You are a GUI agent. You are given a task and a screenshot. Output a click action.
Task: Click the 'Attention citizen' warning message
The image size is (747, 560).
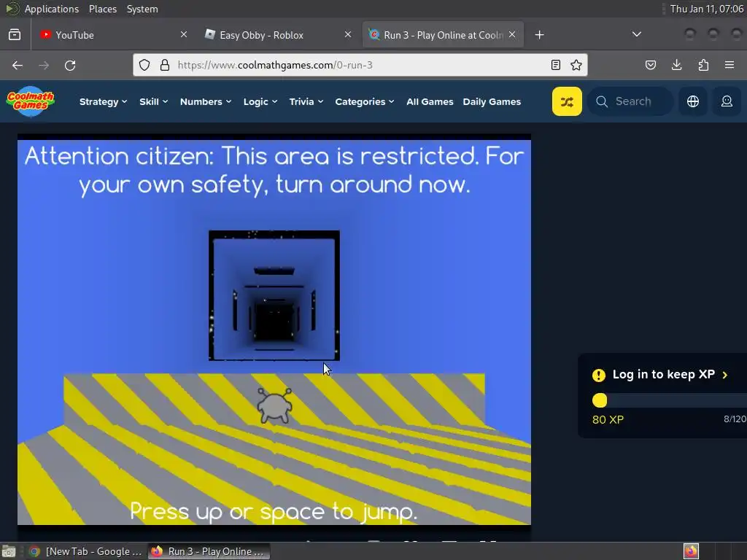click(274, 171)
